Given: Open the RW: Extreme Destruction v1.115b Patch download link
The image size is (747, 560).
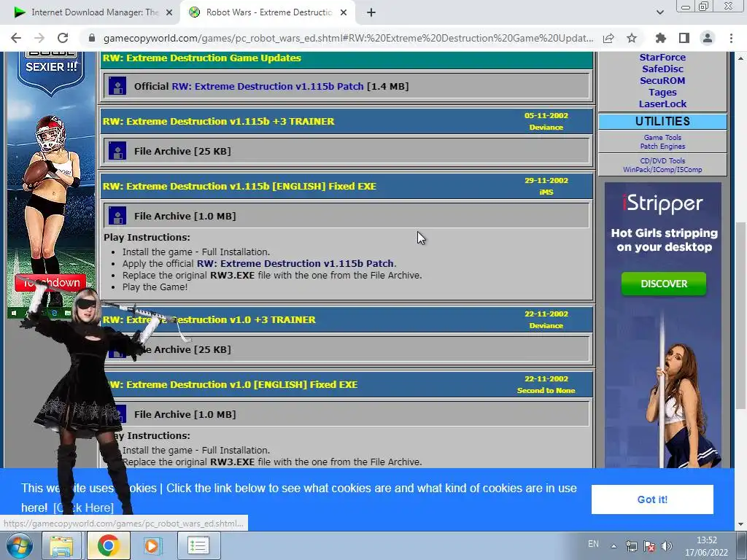Looking at the screenshot, I should point(267,86).
